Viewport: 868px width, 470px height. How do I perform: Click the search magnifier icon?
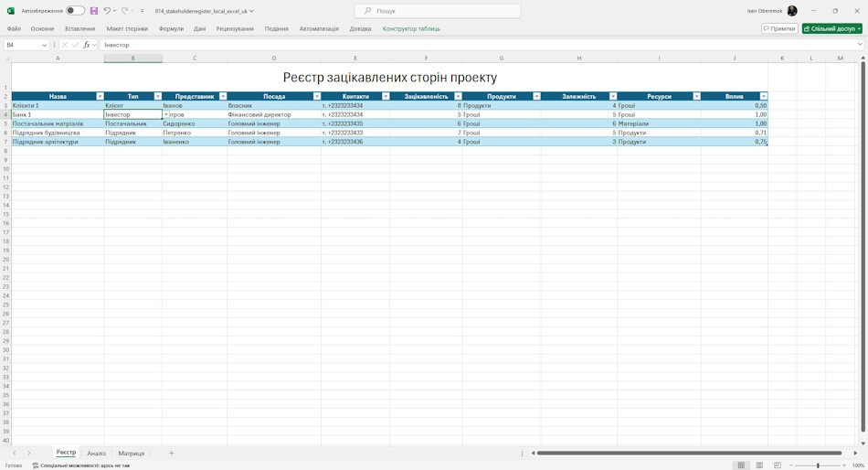[367, 11]
